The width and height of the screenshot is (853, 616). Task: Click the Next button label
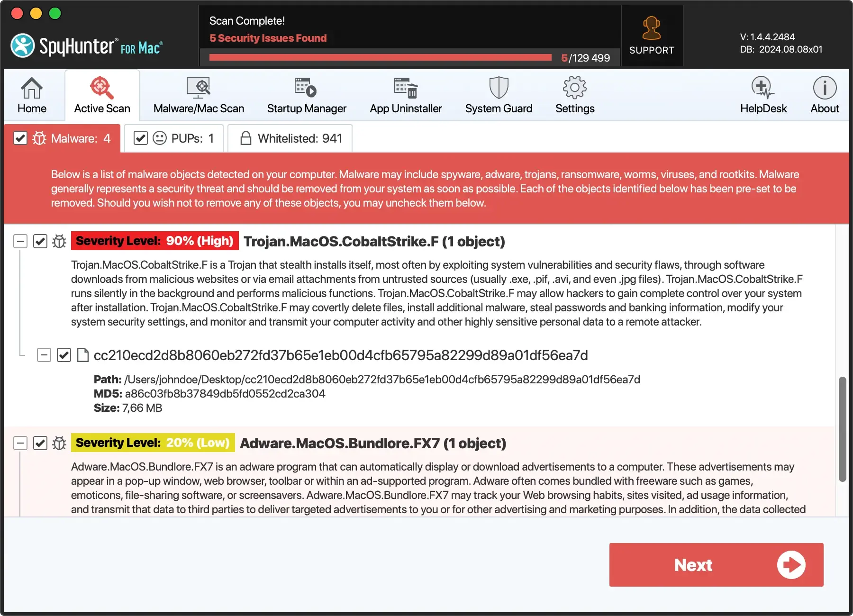coord(693,565)
